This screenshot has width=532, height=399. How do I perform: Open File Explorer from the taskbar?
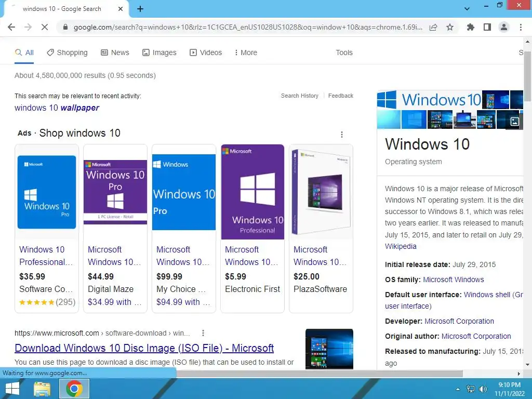click(x=42, y=389)
